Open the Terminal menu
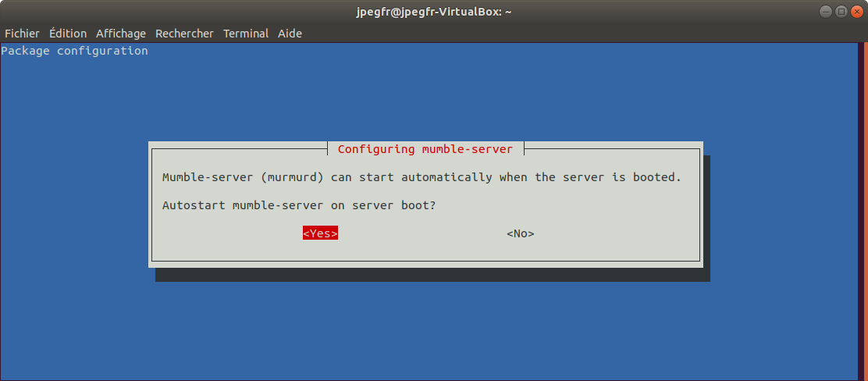868x381 pixels. point(246,34)
